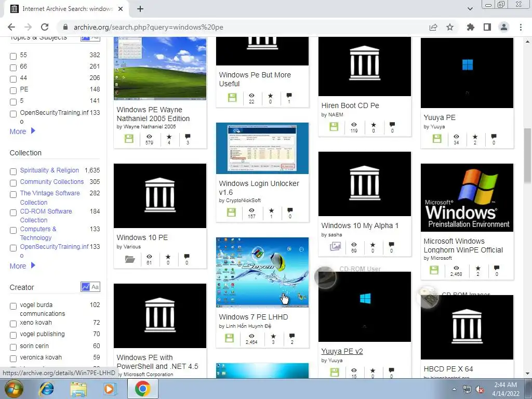Check the CD-ROM Software Collection checkbox
Viewport: 532px width, 399px height.
click(13, 212)
